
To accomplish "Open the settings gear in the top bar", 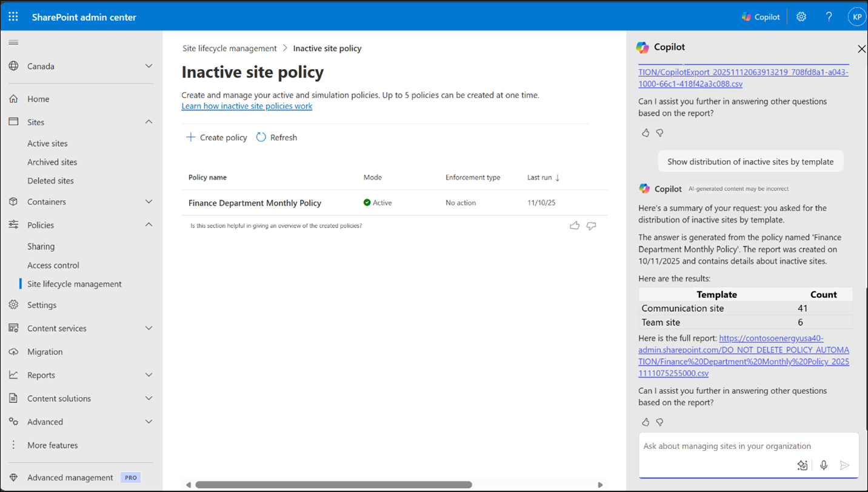I will [801, 16].
